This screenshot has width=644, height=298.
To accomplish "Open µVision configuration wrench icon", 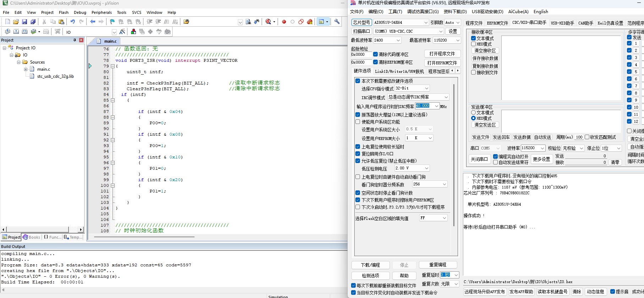I will pos(337,22).
